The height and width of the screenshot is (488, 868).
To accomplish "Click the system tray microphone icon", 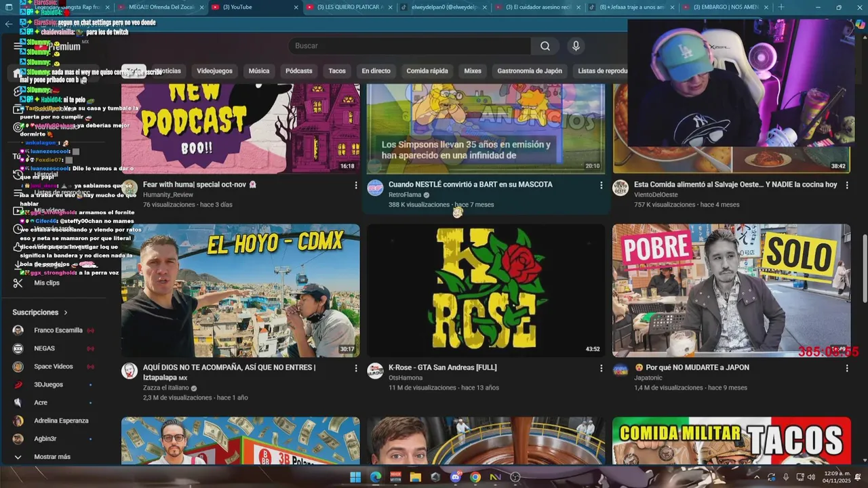I will [x=786, y=477].
